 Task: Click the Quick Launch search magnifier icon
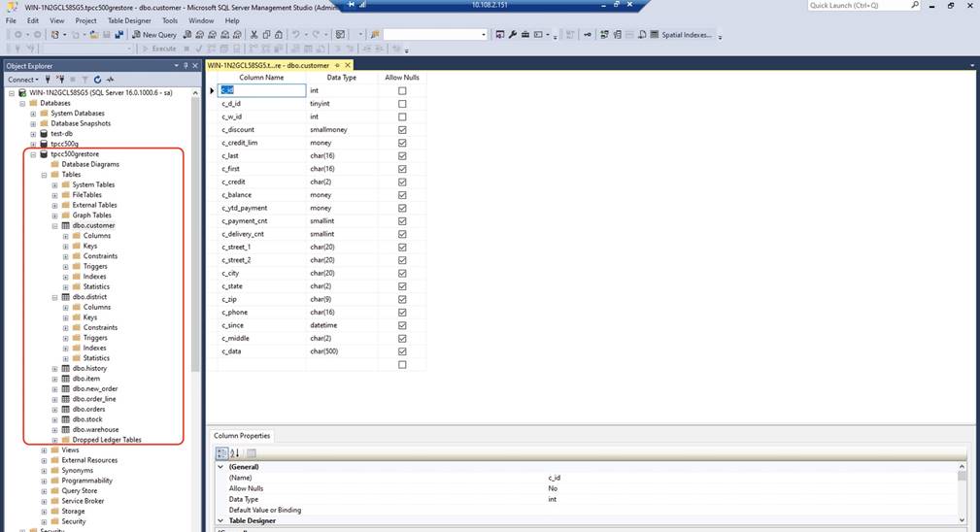click(x=915, y=5)
